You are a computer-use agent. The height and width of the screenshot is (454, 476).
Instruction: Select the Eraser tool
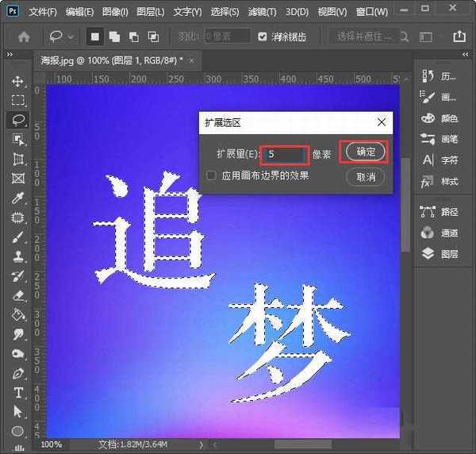tap(18, 295)
